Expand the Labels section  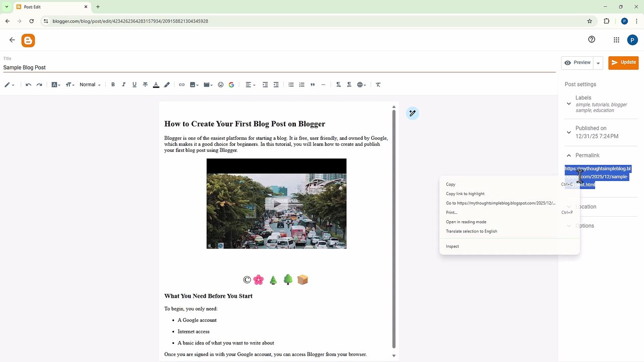tap(569, 104)
